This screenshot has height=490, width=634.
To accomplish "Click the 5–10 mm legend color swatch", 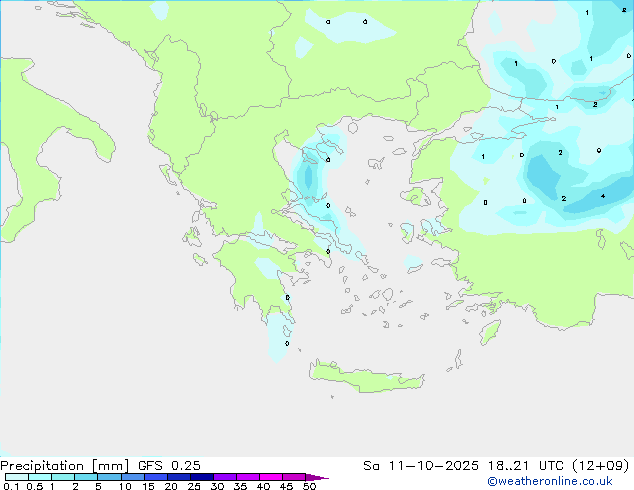I will [x=109, y=477].
